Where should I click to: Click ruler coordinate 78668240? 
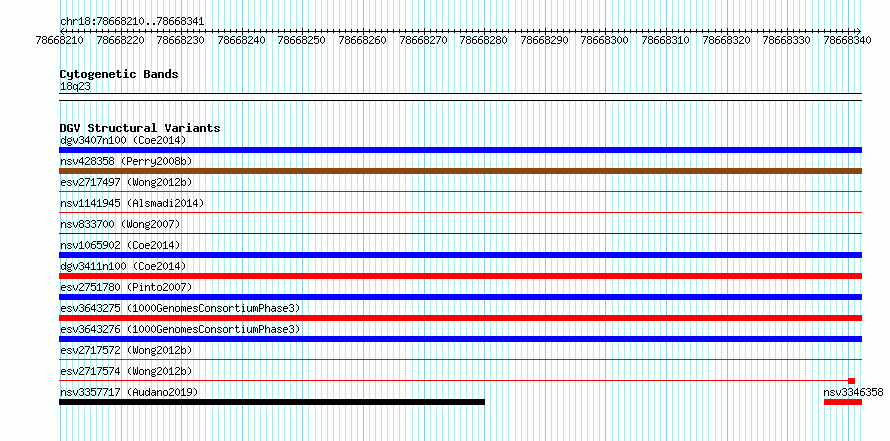pos(241,40)
